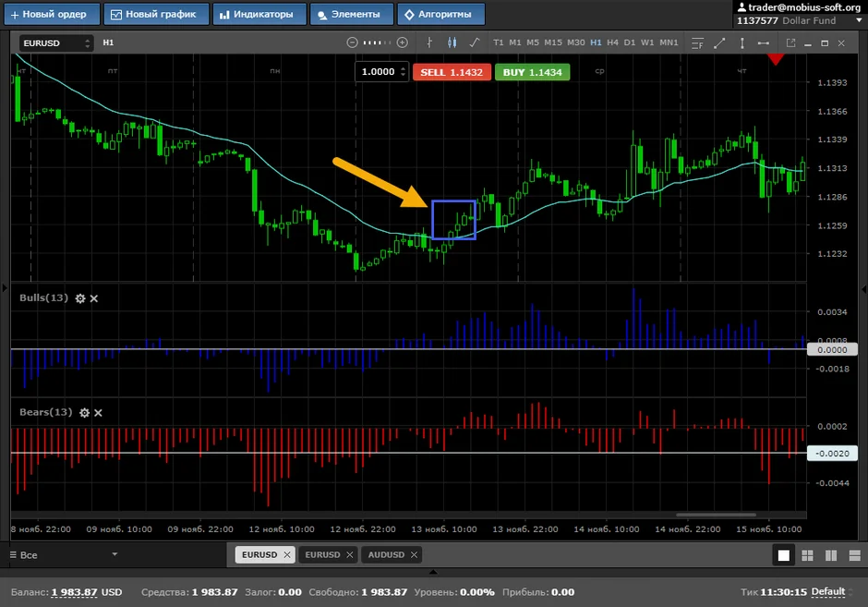Image resolution: width=868 pixels, height=607 pixels.
Task: Open Bears(13) indicator settings gear
Action: tap(84, 413)
